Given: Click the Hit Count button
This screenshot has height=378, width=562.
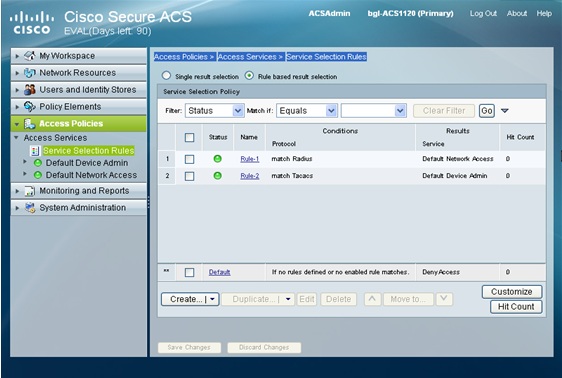Looking at the screenshot, I should coord(516,307).
